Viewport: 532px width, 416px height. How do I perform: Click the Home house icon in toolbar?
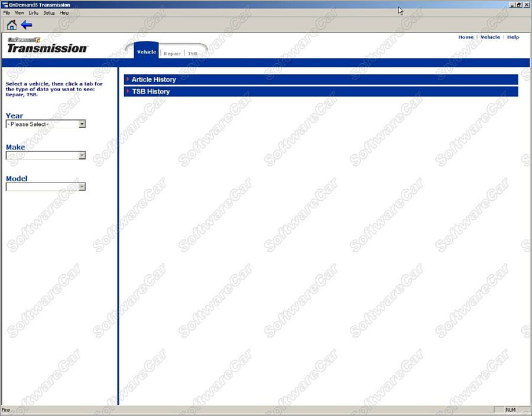point(11,25)
